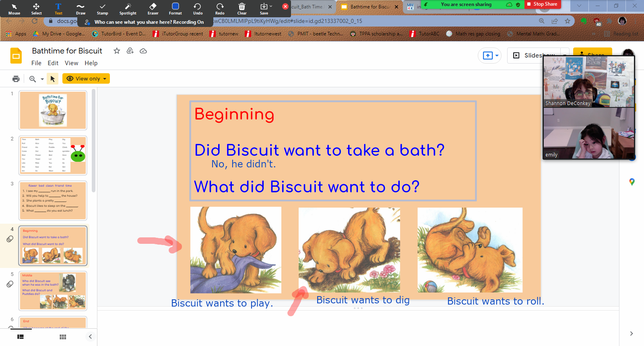The height and width of the screenshot is (346, 644).
Task: Open the View only mode dropdown
Action: coord(86,78)
